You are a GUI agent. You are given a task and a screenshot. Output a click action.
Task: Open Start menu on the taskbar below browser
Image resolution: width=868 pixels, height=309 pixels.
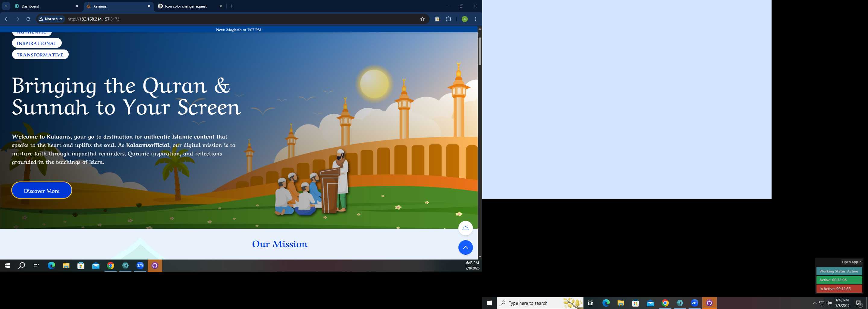[7, 266]
